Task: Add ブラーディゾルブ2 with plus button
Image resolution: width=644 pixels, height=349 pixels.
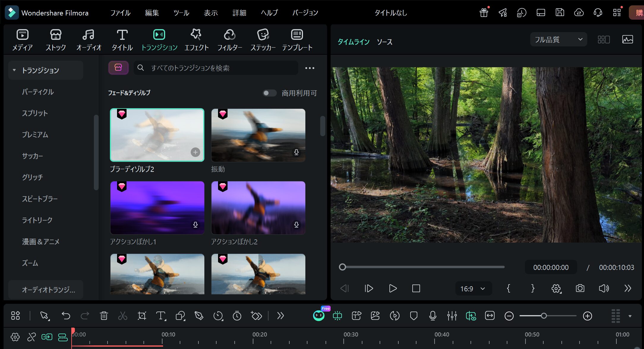Action: click(195, 152)
